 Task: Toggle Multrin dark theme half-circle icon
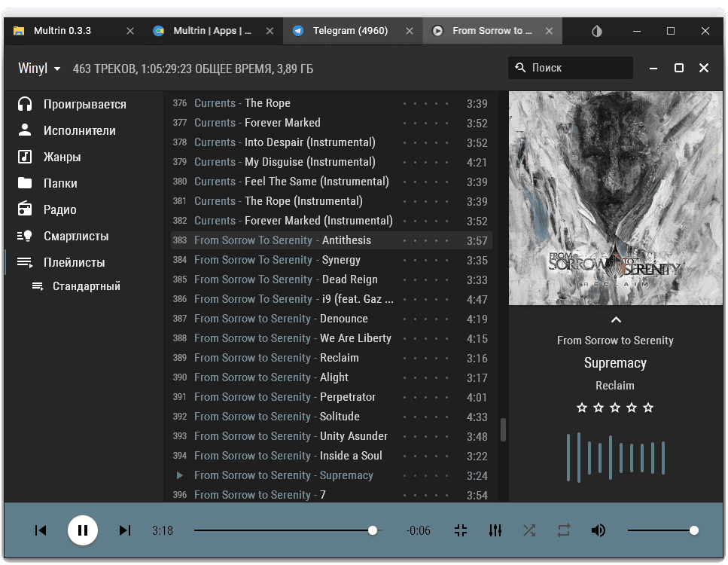click(596, 31)
